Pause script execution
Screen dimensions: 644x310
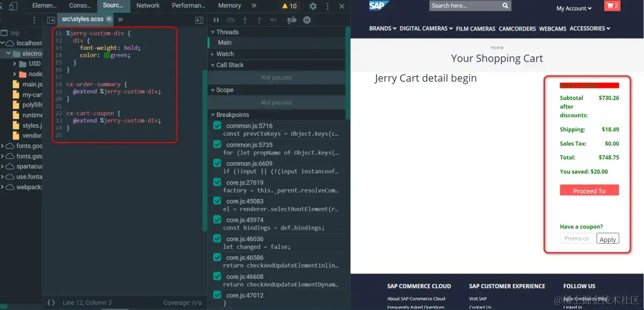[216, 20]
